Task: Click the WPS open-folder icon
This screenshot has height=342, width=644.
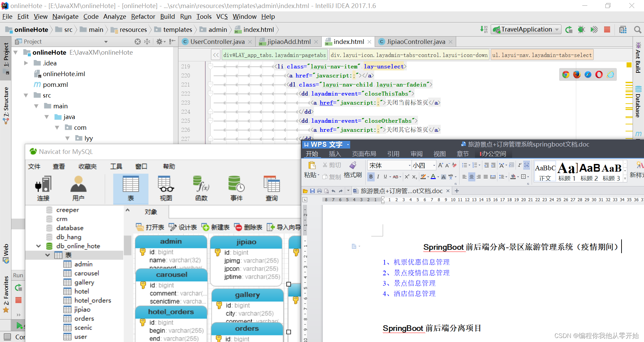Action: [305, 191]
